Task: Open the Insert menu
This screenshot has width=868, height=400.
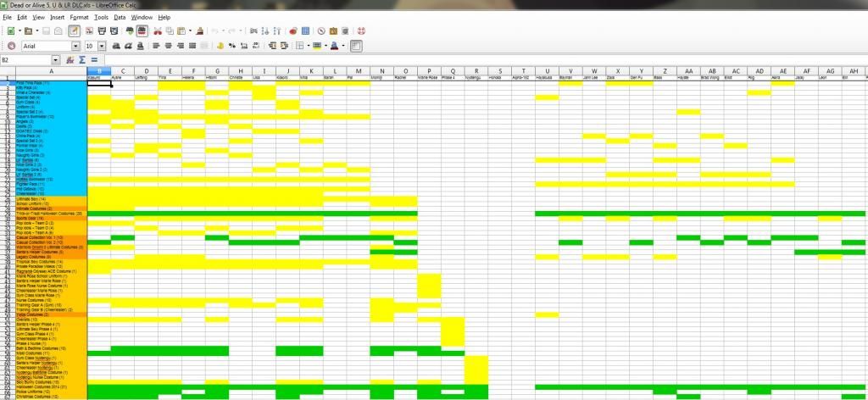Action: tap(57, 17)
